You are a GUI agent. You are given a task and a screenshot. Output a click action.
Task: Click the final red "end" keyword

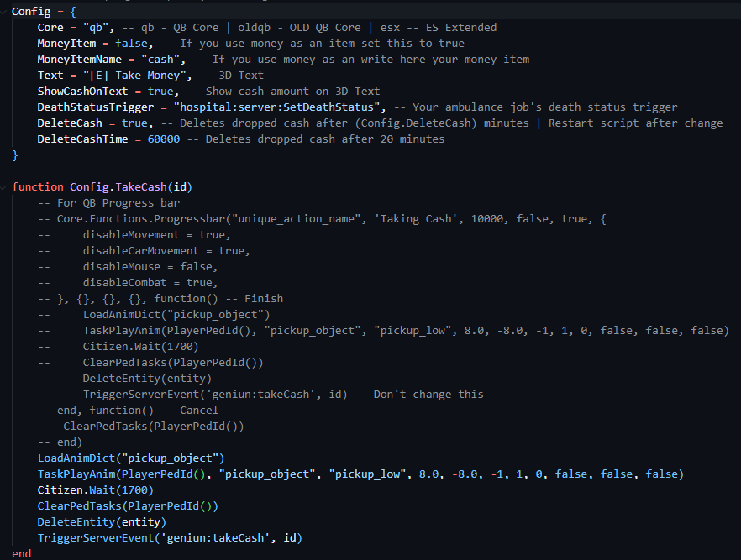click(21, 554)
